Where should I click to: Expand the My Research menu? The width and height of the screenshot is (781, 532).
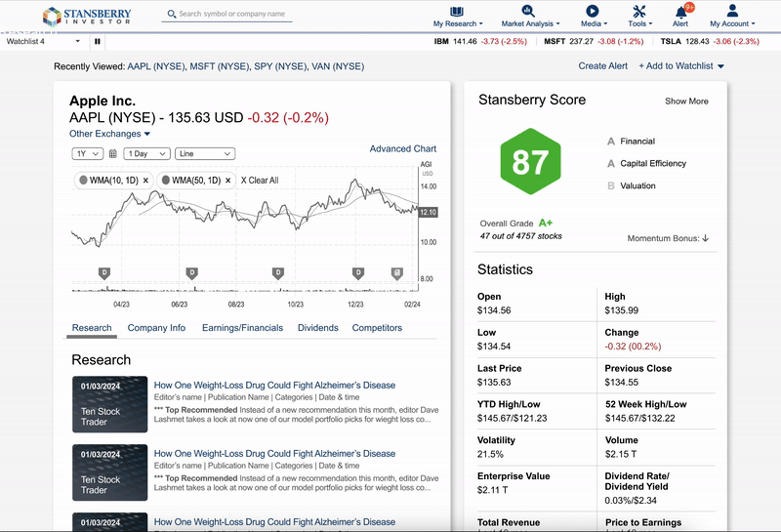point(458,23)
